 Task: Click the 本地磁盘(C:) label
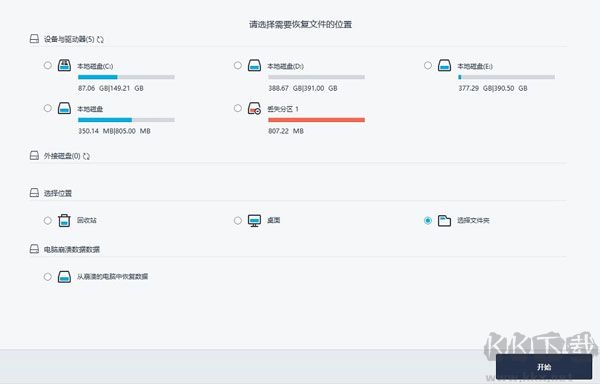[x=95, y=66]
